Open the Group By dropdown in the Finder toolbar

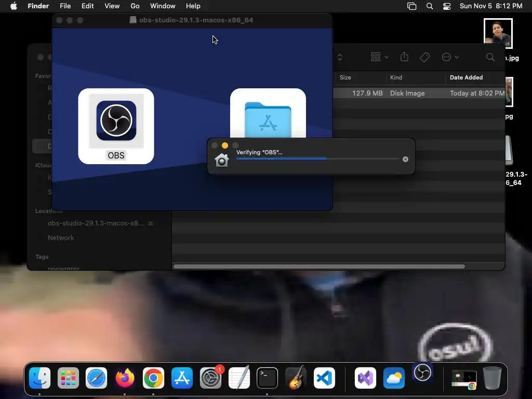[x=379, y=57]
